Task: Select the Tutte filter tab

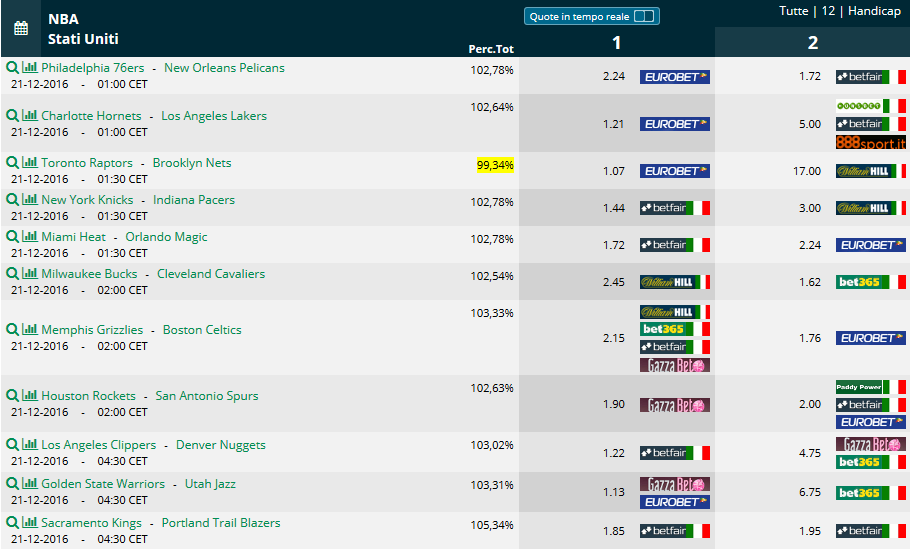Action: pos(793,11)
